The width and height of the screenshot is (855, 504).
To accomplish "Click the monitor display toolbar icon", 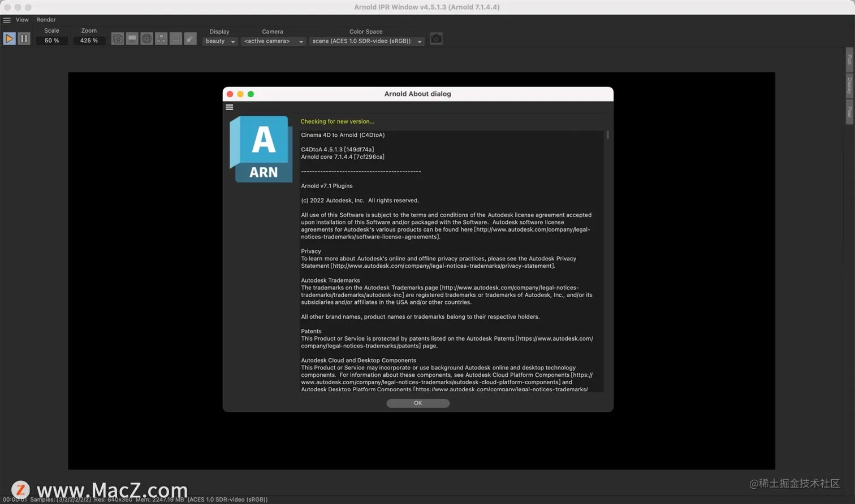I will pyautogui.click(x=132, y=38).
